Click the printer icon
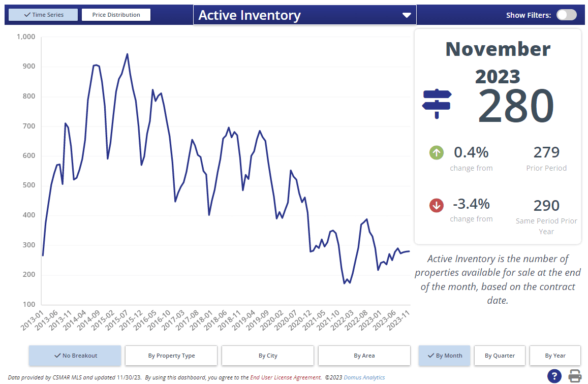This screenshot has width=588, height=384. pos(575,376)
